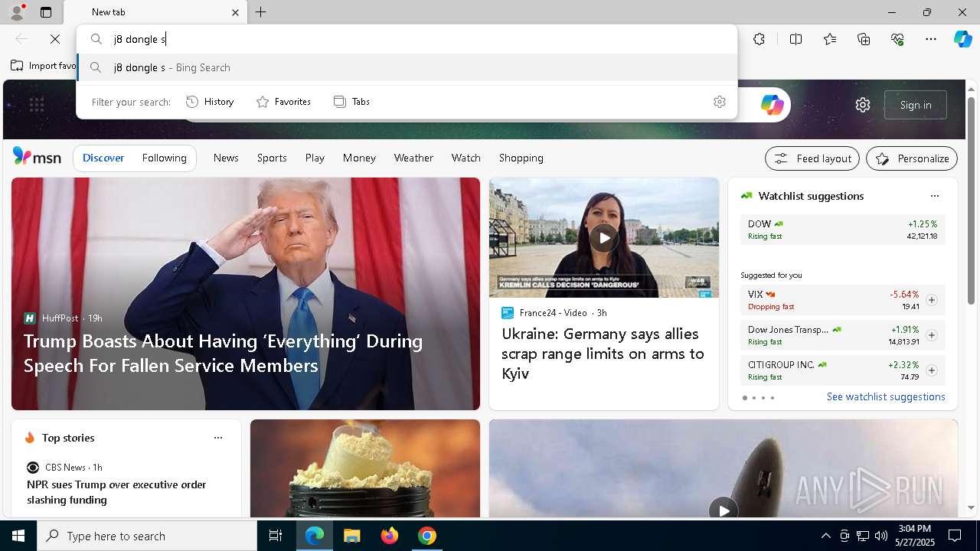Open the Copilot sidebar icon
980x551 pixels.
point(962,39)
